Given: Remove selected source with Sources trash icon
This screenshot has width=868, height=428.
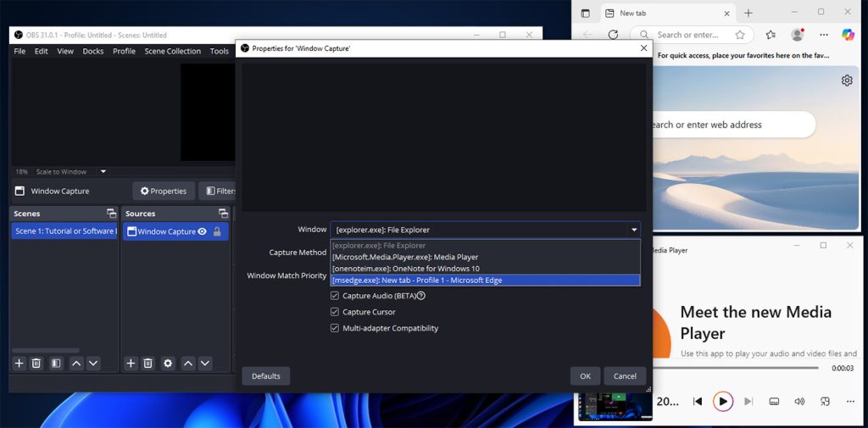Looking at the screenshot, I should (x=147, y=364).
